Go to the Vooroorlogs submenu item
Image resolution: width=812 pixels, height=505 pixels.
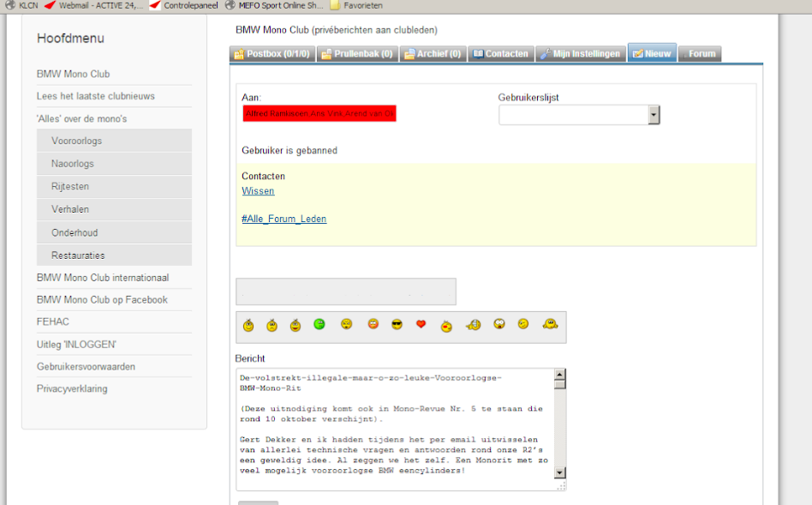pyautogui.click(x=114, y=141)
